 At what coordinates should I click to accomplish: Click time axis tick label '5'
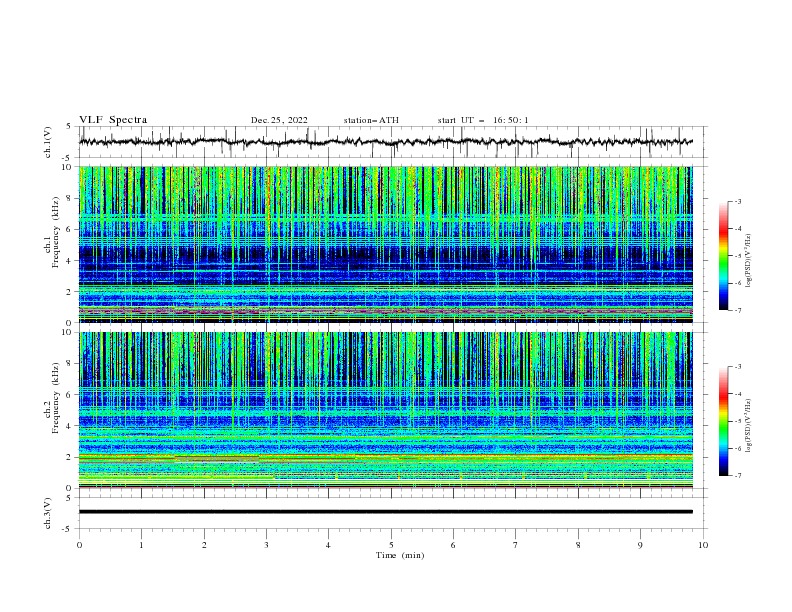(391, 545)
